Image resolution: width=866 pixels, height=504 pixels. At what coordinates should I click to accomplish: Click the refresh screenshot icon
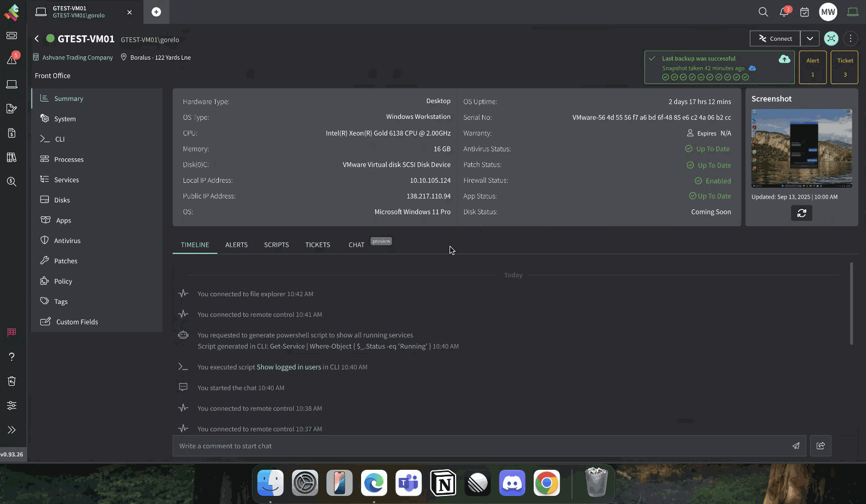click(801, 213)
